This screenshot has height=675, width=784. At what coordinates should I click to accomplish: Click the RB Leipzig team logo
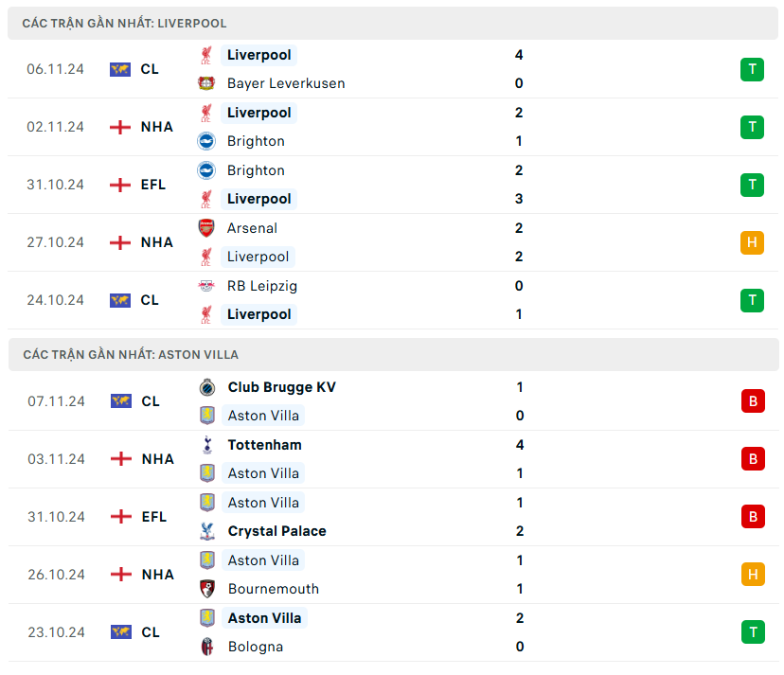tap(206, 286)
